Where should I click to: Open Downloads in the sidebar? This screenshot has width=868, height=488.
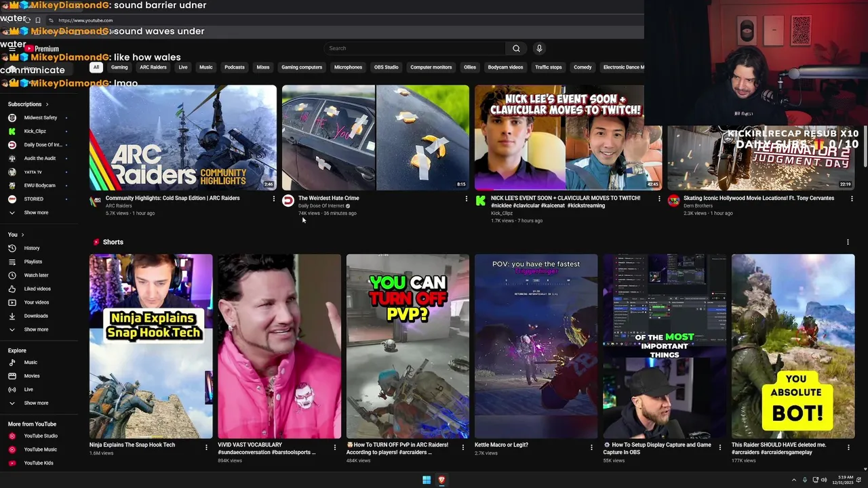pos(36,316)
